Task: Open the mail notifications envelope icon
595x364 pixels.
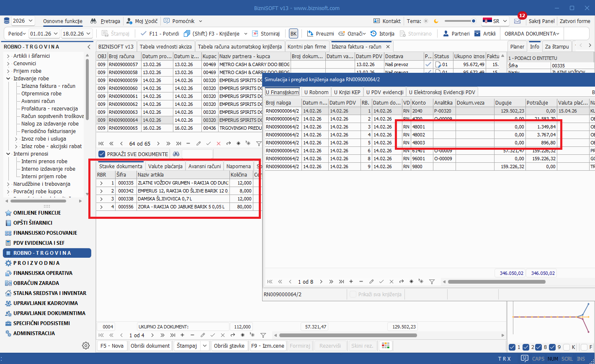Action: (x=518, y=21)
